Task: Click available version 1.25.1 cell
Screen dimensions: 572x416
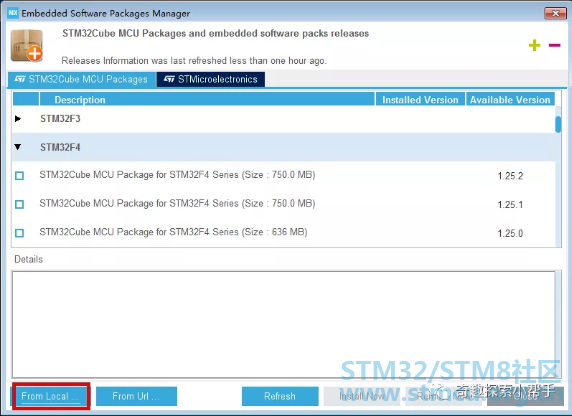Action: point(510,205)
